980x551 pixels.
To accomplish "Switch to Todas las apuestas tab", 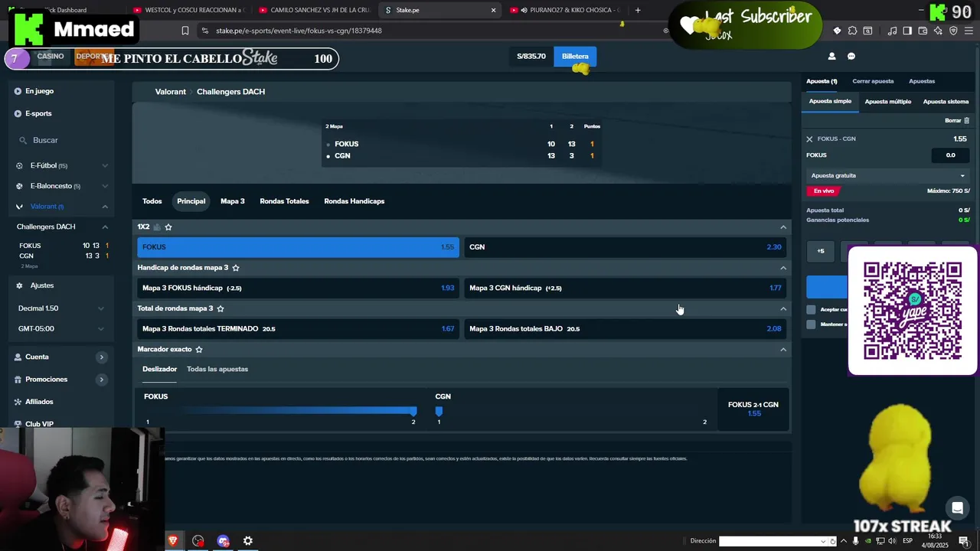I will click(x=217, y=369).
